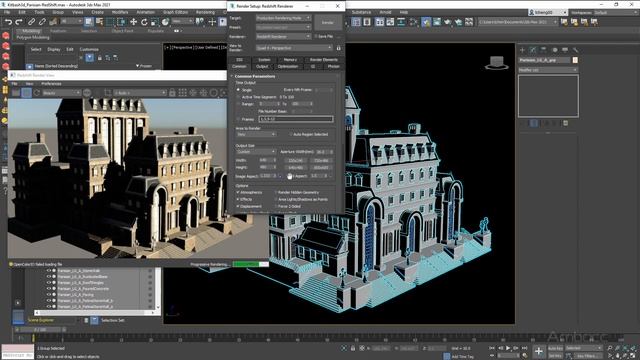
Task: Click the Add Key plus button
Action: (539, 351)
